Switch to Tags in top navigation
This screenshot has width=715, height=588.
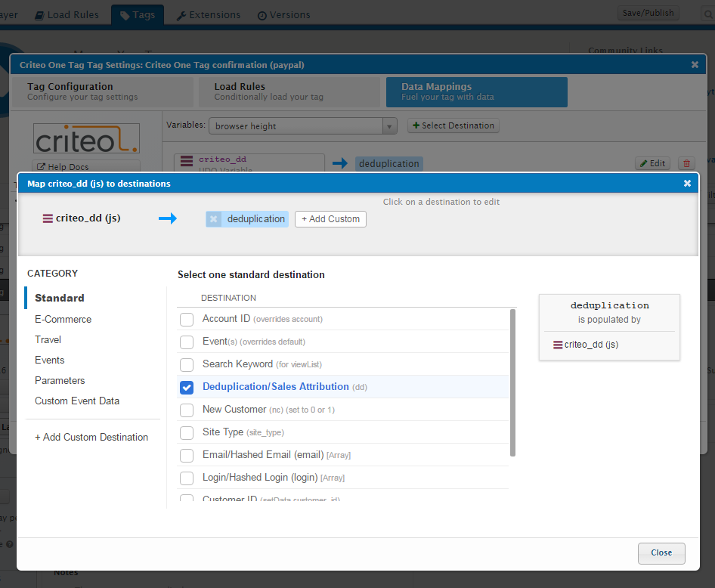click(138, 15)
